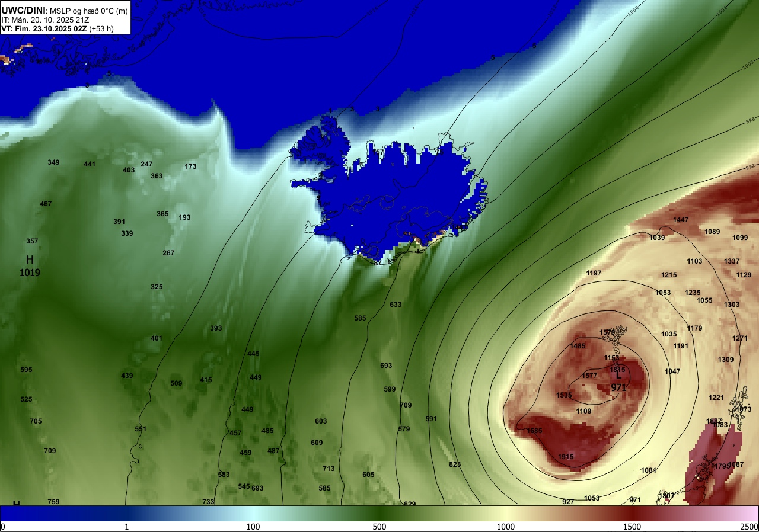Click the 1500 tick on the color scale

tap(632, 527)
